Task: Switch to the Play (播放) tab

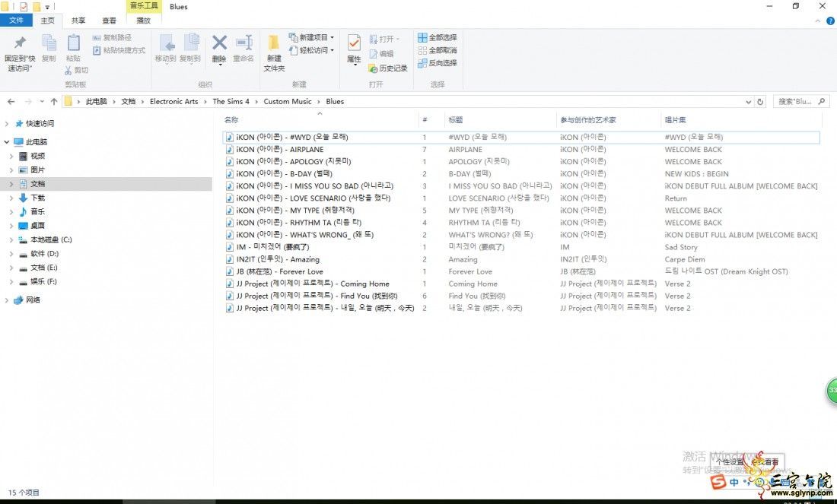Action: pos(144,21)
